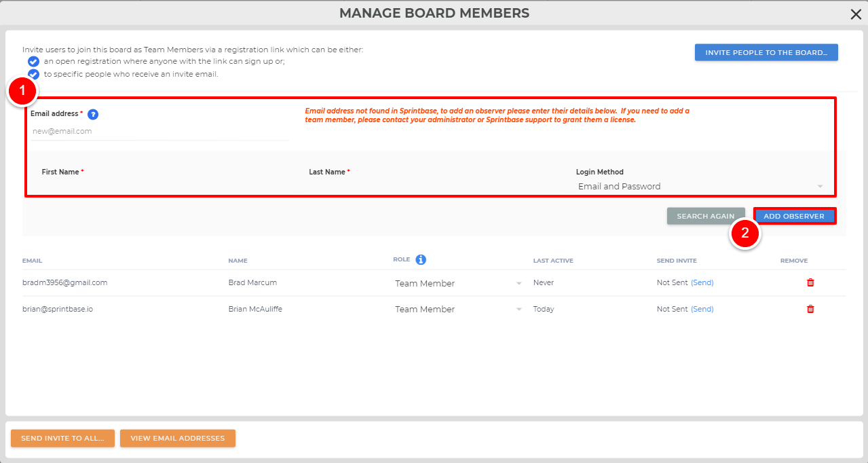Click the Search Again button
Viewport: 868px width, 463px height.
(x=706, y=216)
